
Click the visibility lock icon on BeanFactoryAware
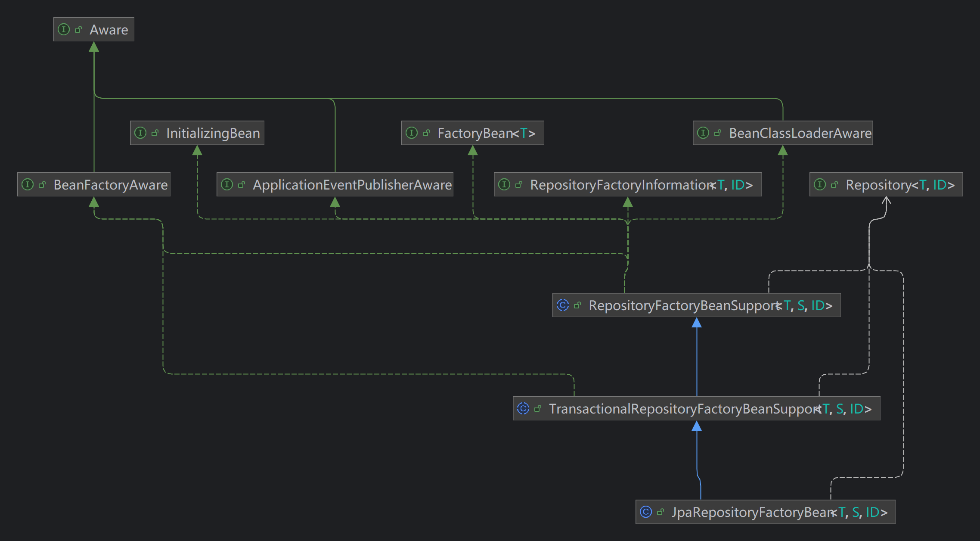tap(42, 184)
